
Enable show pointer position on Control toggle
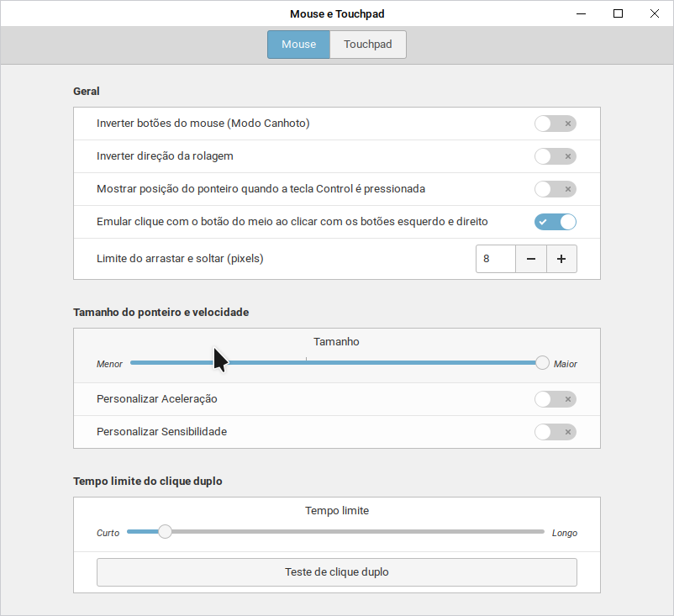point(556,189)
